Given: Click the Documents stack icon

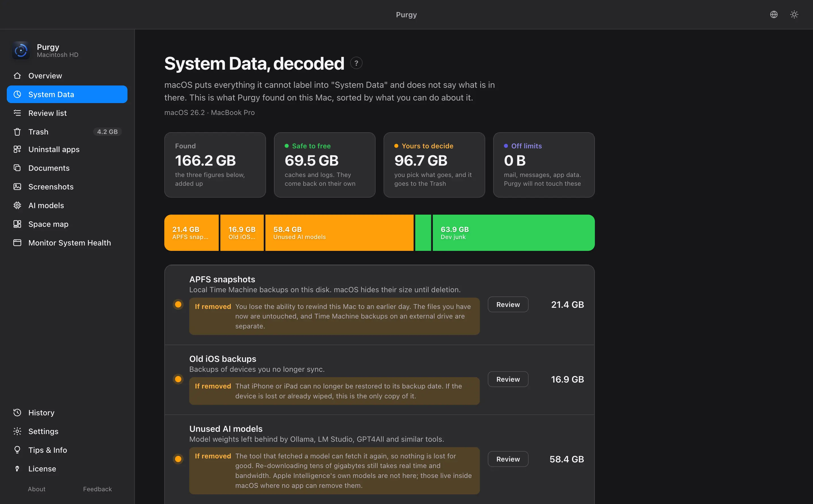Looking at the screenshot, I should coord(17,168).
